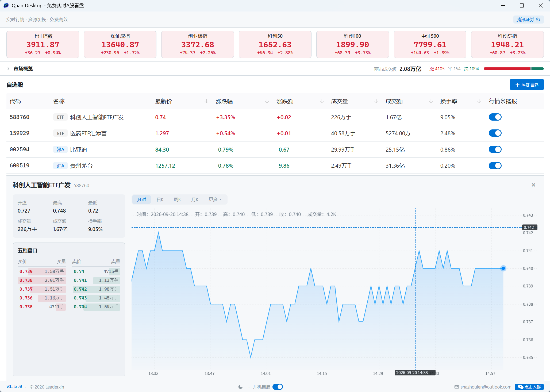550x392 pixels.
Task: Open the 科创综指 index card
Action: tap(507, 44)
